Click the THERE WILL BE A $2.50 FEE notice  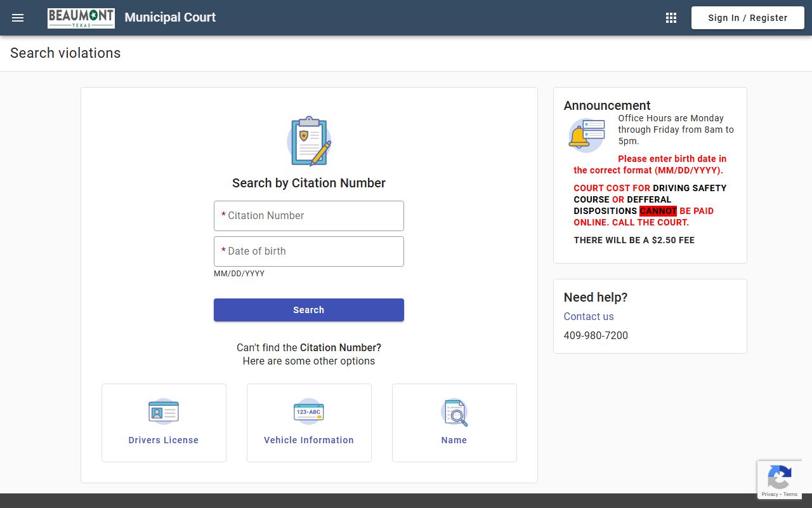(x=634, y=240)
